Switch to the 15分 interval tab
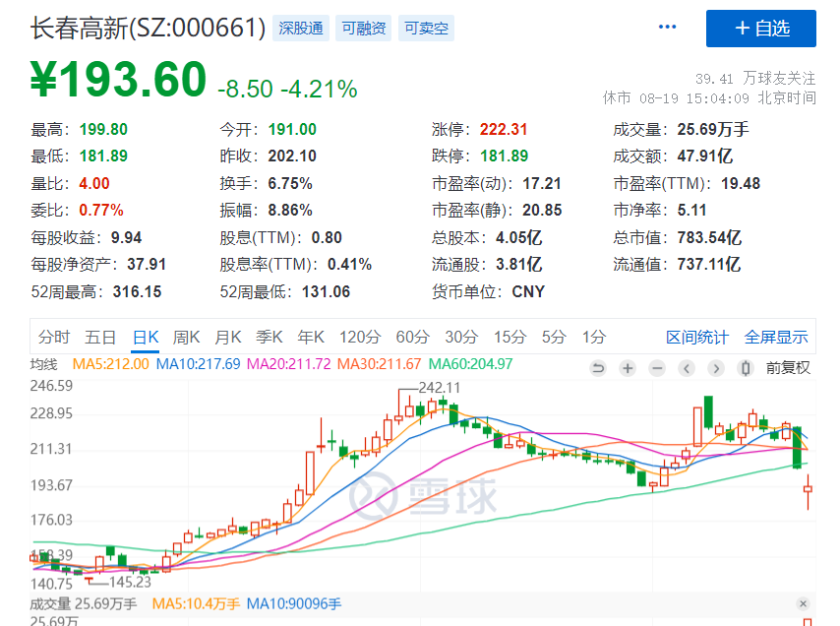The image size is (840, 626). click(510, 338)
